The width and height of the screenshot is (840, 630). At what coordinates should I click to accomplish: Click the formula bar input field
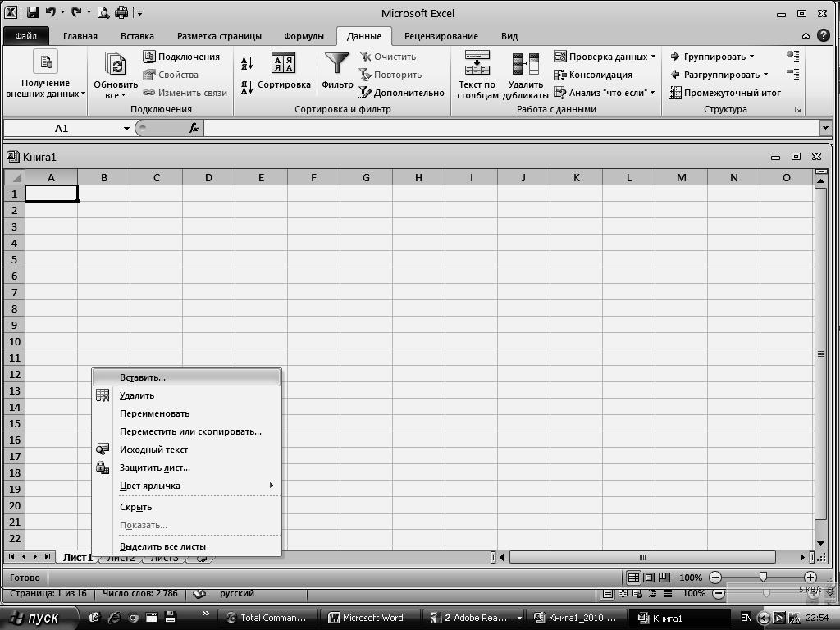point(512,128)
